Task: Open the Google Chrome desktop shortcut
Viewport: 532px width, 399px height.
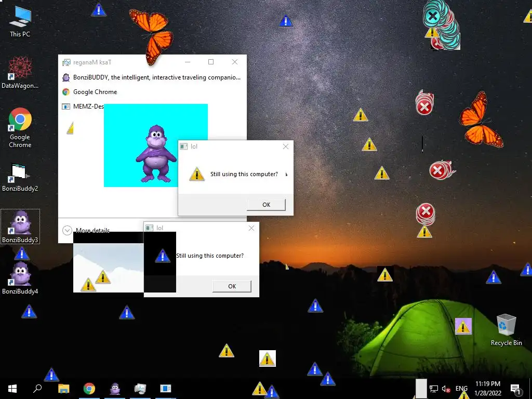Action: click(20, 128)
